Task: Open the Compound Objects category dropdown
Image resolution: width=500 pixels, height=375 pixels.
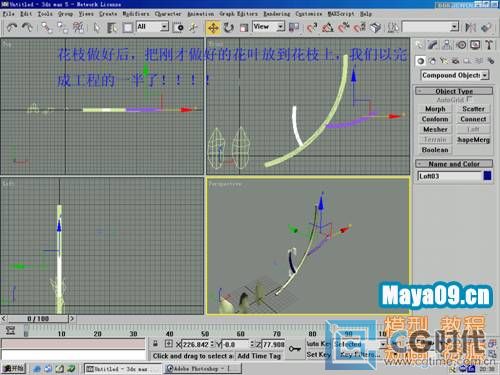Action: 455,75
